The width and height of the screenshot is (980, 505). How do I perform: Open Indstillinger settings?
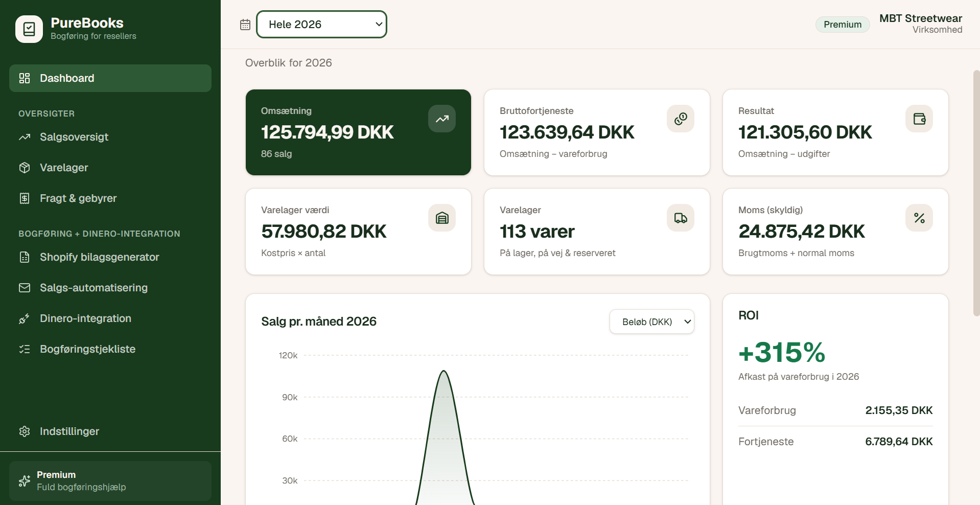[x=110, y=431]
